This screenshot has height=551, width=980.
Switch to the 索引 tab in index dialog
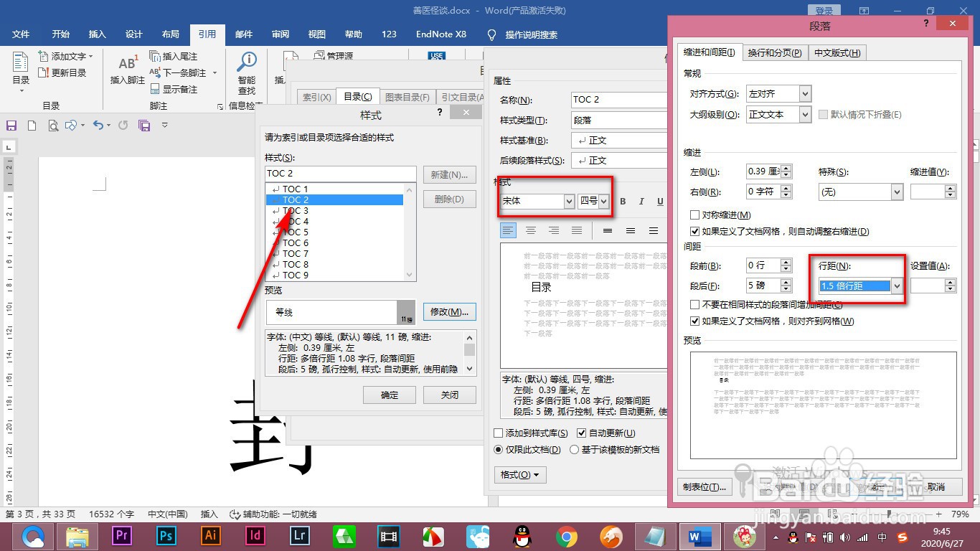pos(316,98)
